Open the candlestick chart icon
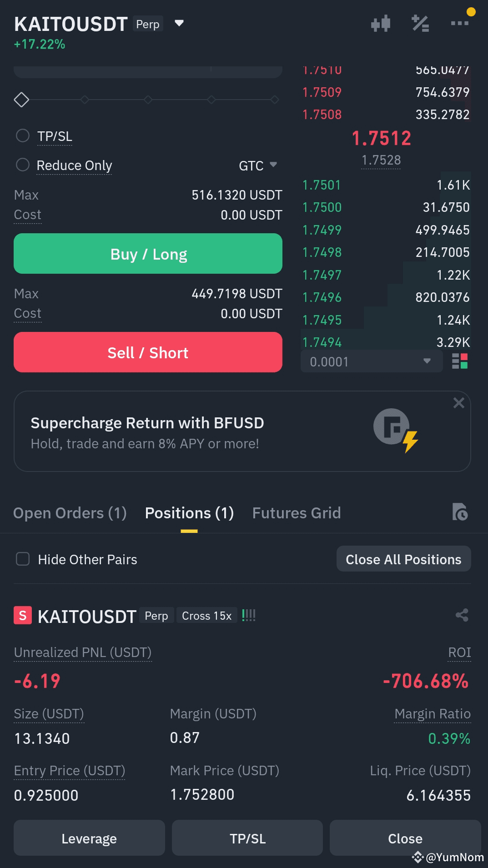488x868 pixels. pyautogui.click(x=381, y=24)
